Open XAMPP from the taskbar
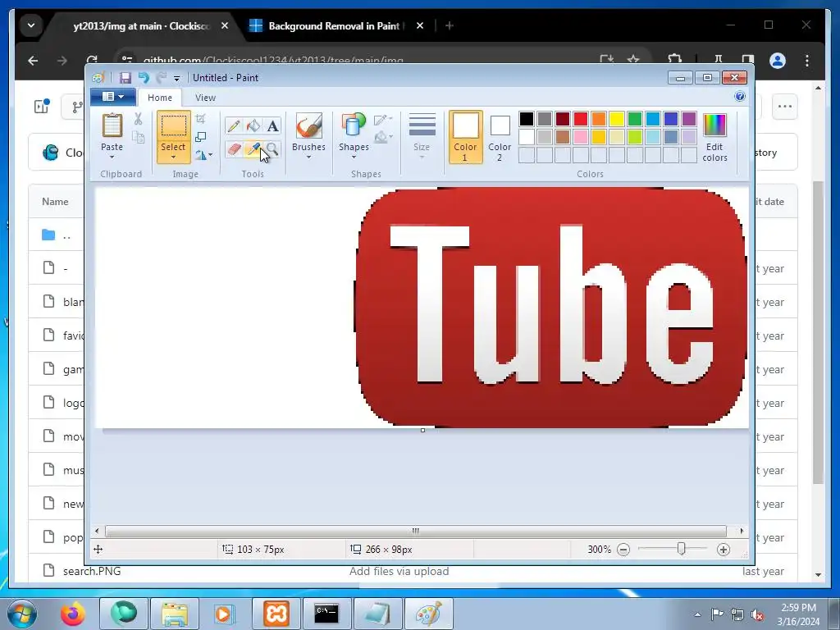 276,614
